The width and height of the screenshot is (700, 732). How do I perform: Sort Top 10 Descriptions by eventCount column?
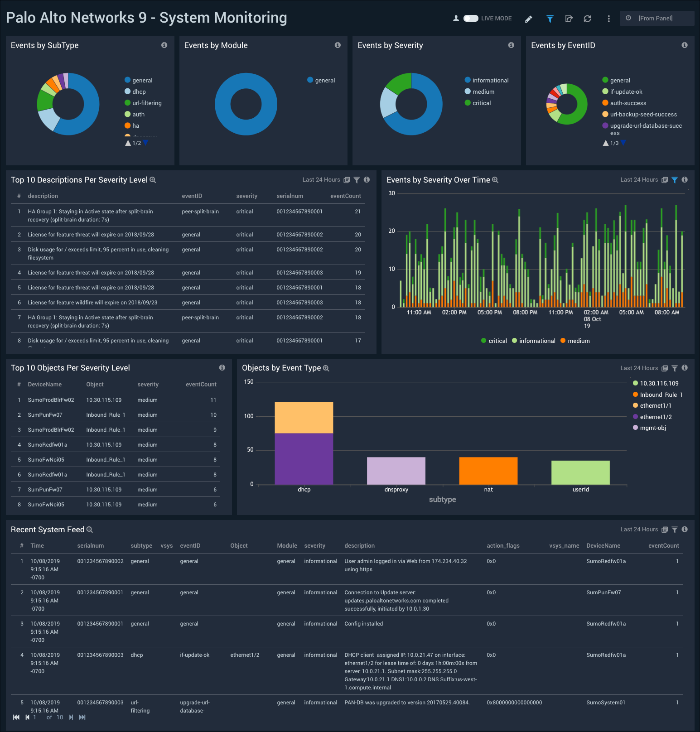(346, 196)
